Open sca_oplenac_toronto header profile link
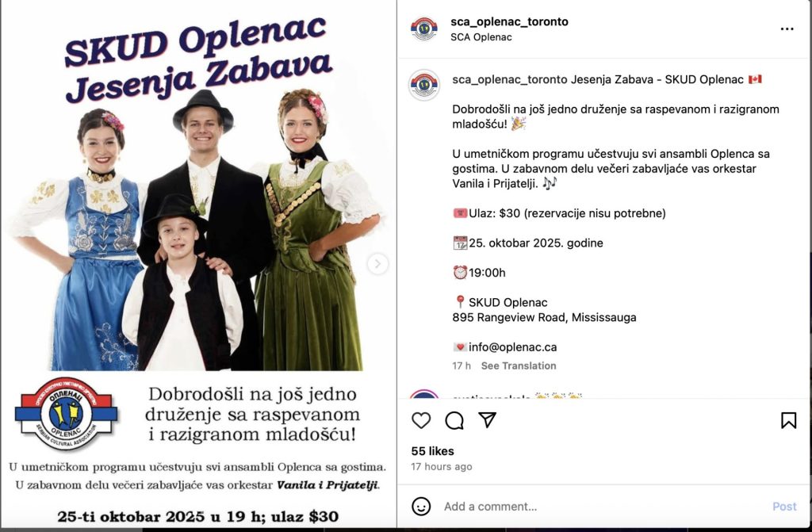 (x=509, y=21)
